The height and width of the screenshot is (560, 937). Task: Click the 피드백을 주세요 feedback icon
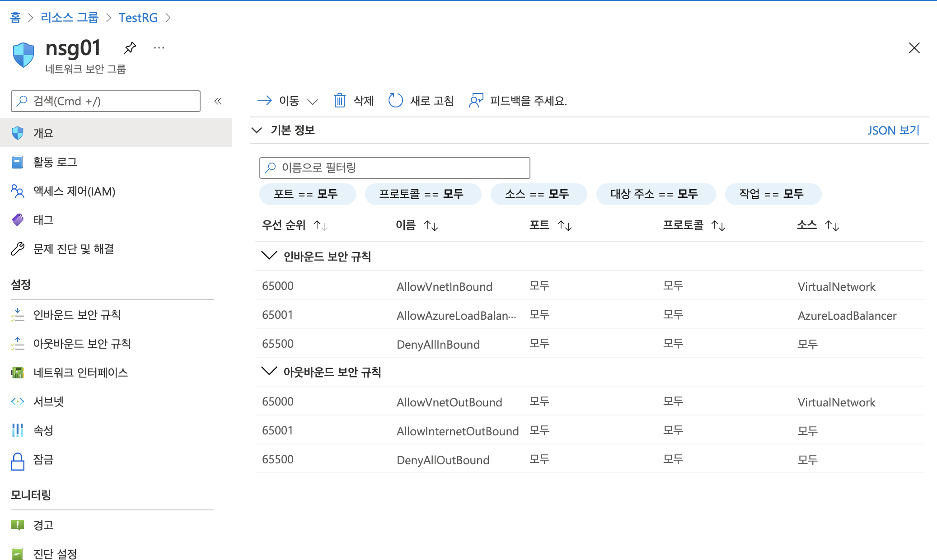[476, 100]
